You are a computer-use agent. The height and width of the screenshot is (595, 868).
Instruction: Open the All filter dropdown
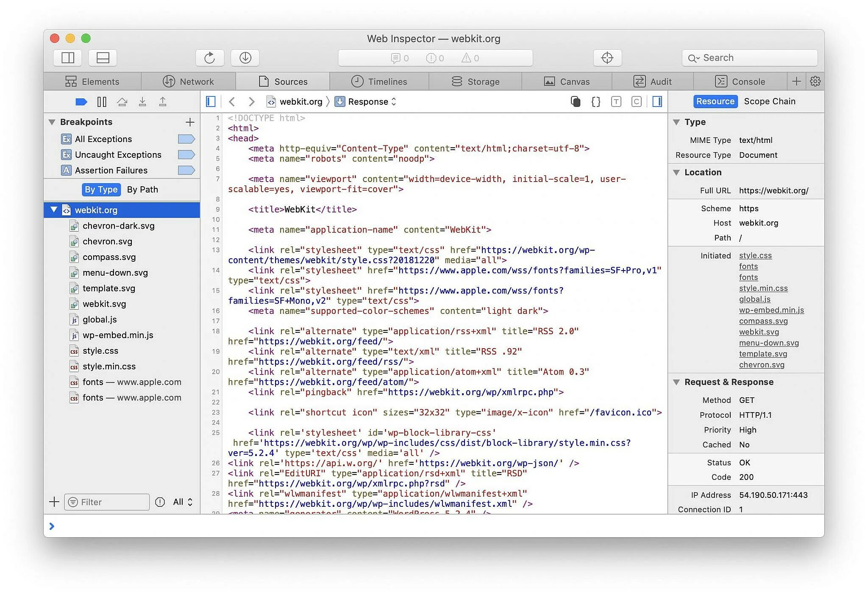183,502
